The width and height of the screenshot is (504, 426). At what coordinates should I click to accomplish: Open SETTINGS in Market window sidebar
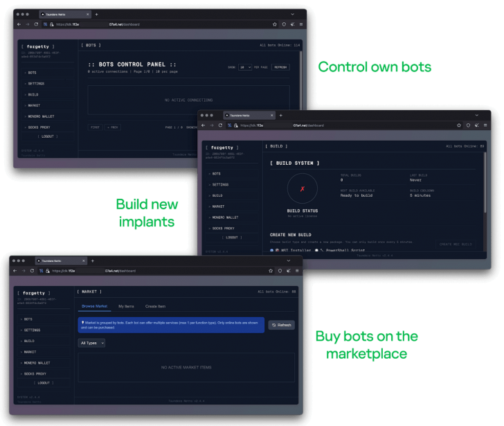(44, 330)
